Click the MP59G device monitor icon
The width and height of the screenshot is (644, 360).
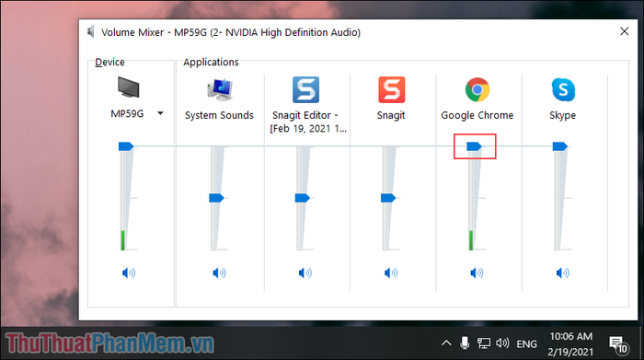[129, 87]
